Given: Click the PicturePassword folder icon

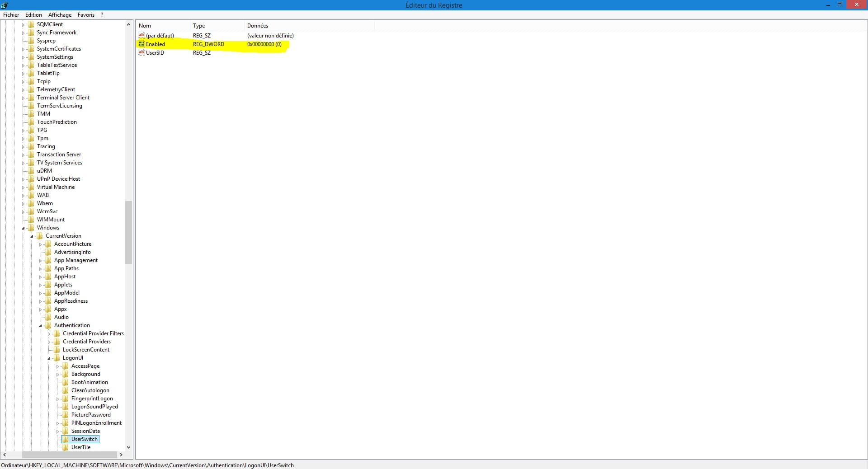Looking at the screenshot, I should [x=65, y=415].
